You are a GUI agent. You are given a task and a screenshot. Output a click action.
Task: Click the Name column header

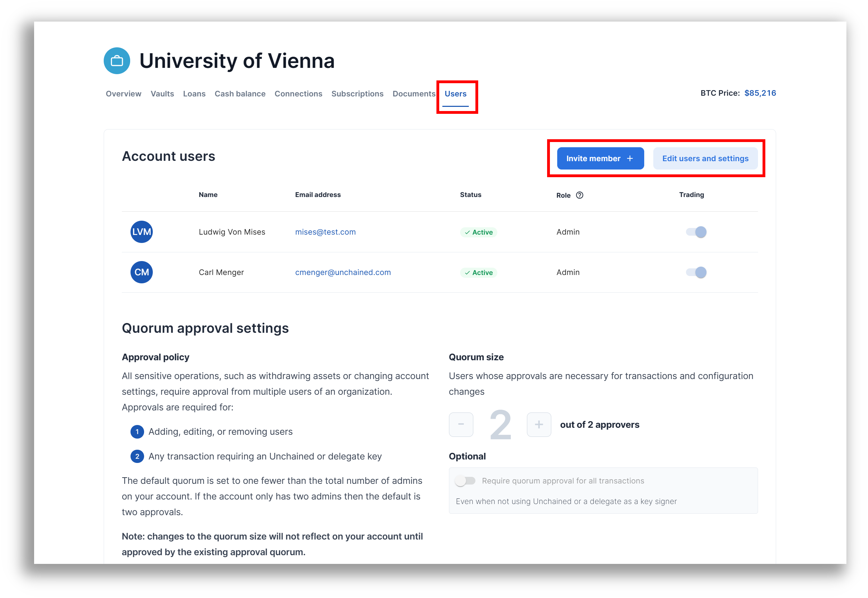tap(208, 195)
